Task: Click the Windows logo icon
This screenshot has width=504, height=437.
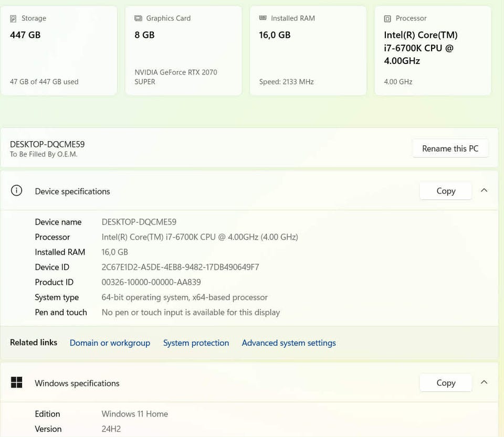Action: [x=17, y=383]
